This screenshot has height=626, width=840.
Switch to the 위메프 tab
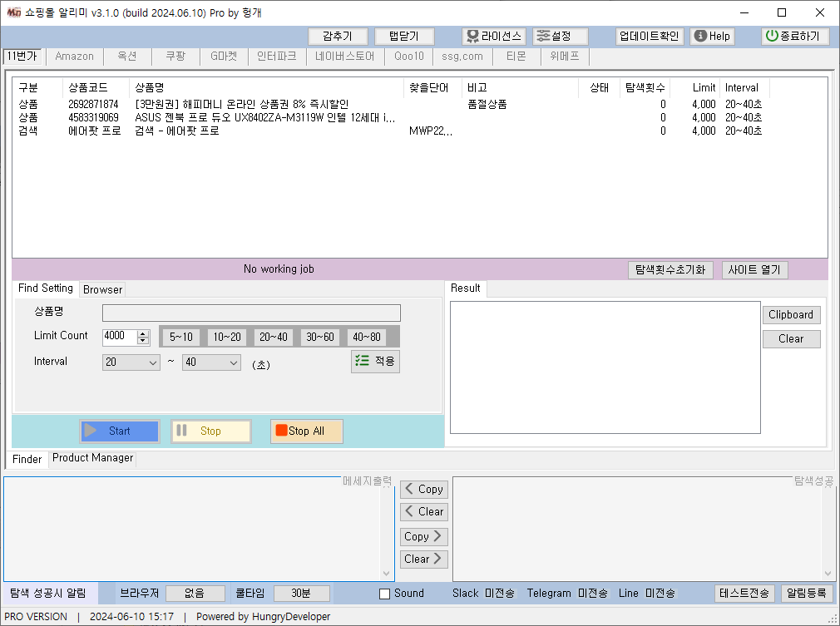(x=565, y=57)
